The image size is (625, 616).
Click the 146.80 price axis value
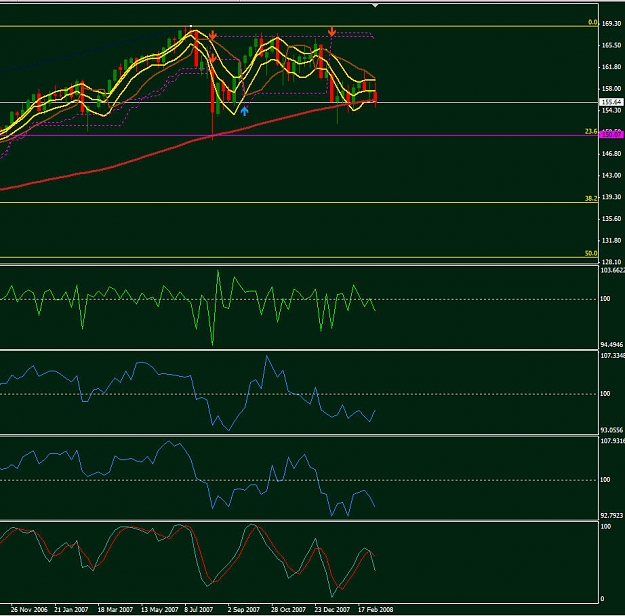pyautogui.click(x=611, y=154)
